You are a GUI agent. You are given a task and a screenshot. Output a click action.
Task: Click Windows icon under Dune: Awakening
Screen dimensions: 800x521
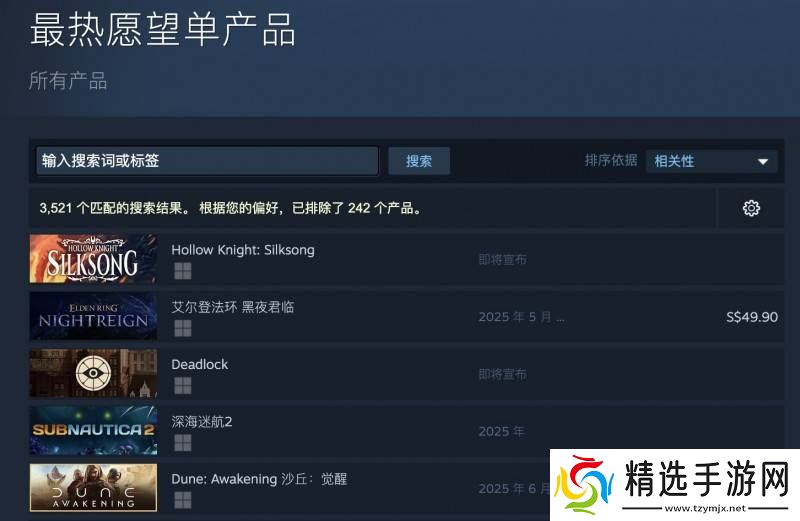(183, 500)
